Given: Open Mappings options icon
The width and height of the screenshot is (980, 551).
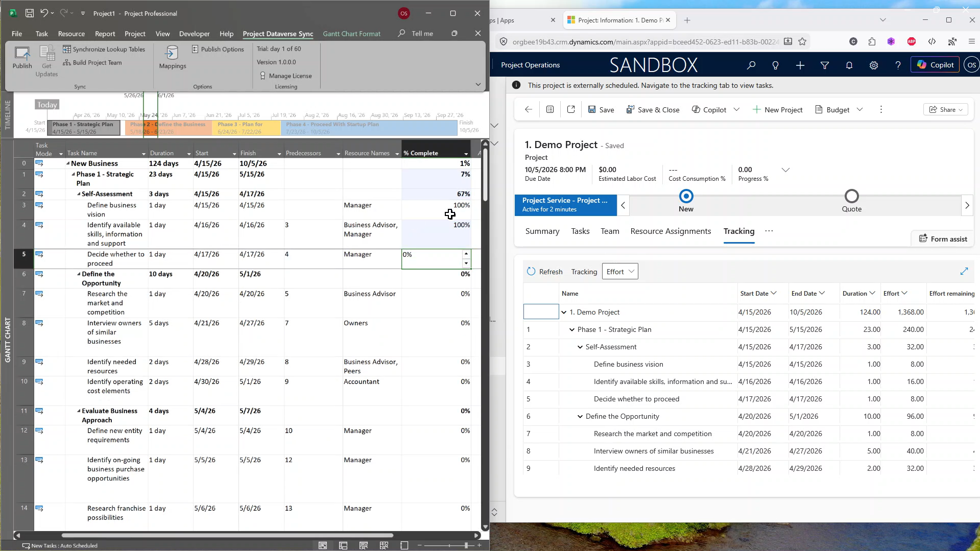Looking at the screenshot, I should point(173,57).
